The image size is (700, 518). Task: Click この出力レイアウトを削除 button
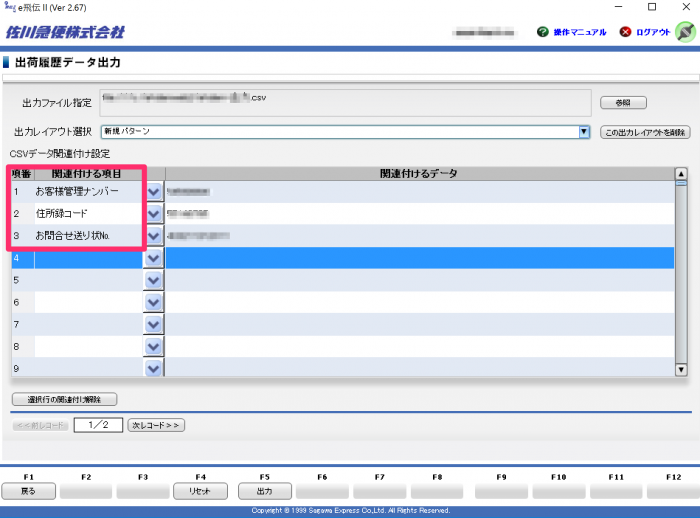[x=645, y=132]
